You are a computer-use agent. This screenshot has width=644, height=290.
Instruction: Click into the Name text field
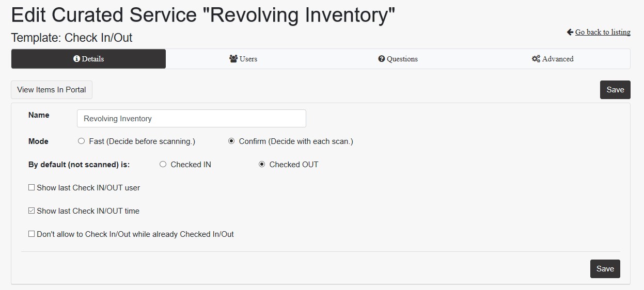coord(191,119)
